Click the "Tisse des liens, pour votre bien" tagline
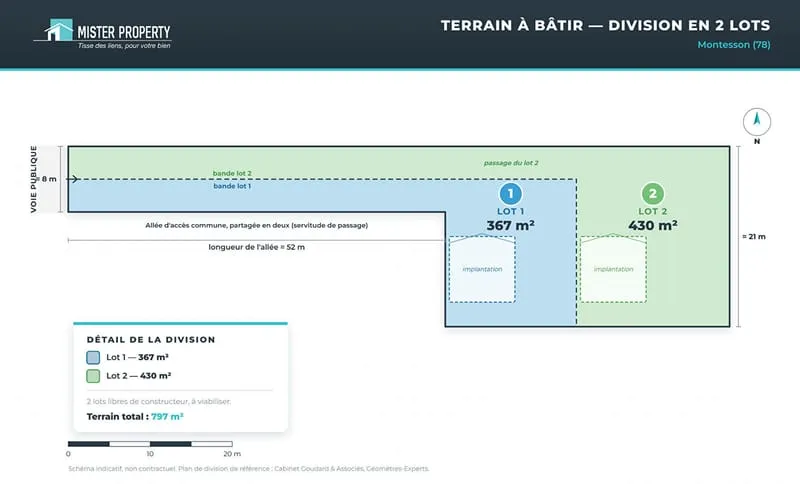This screenshot has height=484, width=800. click(124, 46)
